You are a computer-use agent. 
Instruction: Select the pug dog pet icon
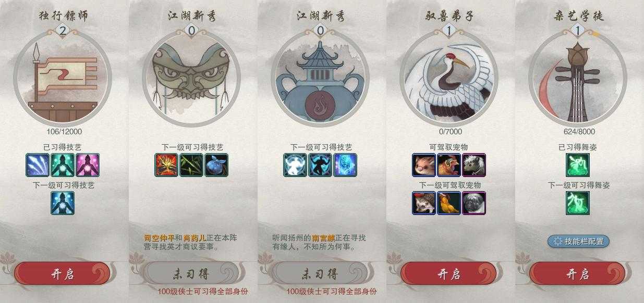pyautogui.click(x=474, y=203)
